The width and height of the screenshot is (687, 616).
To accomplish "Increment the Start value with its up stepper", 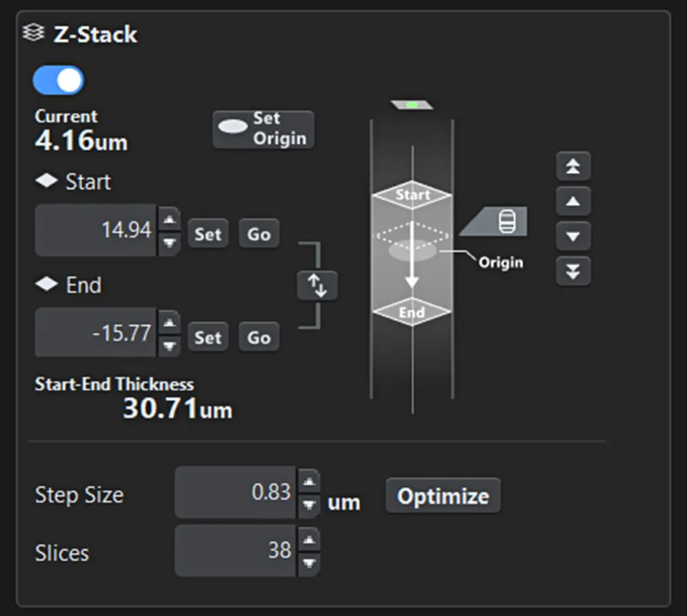I will coord(168,222).
